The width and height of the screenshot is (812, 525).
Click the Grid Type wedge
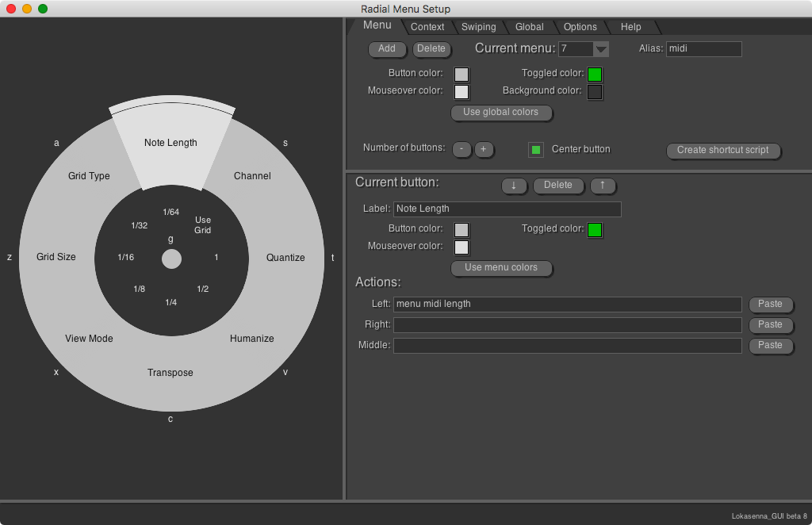[x=88, y=175]
